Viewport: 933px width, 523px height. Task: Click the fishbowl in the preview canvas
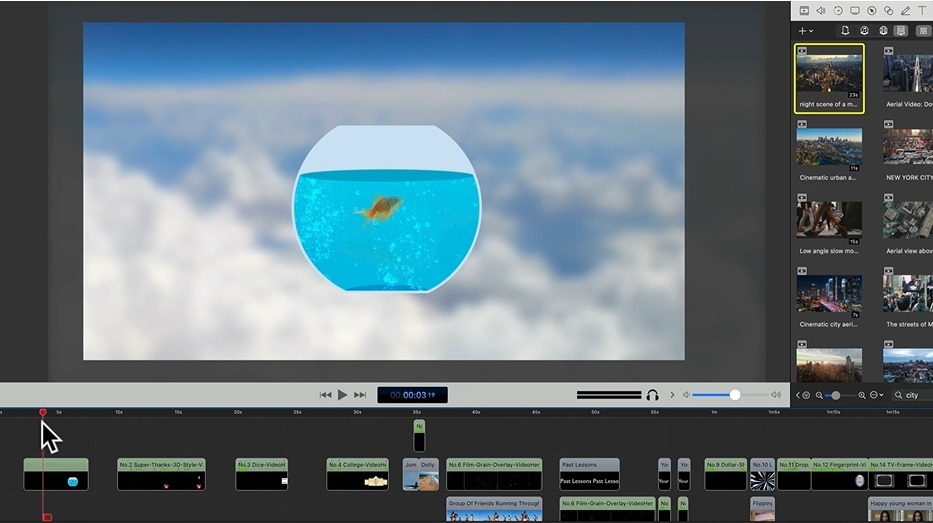click(387, 209)
